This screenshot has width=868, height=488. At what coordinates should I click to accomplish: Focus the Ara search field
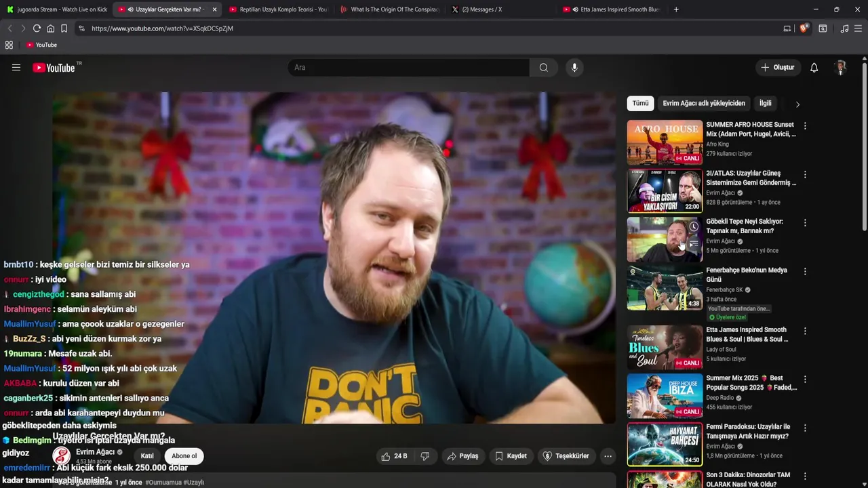tap(409, 68)
